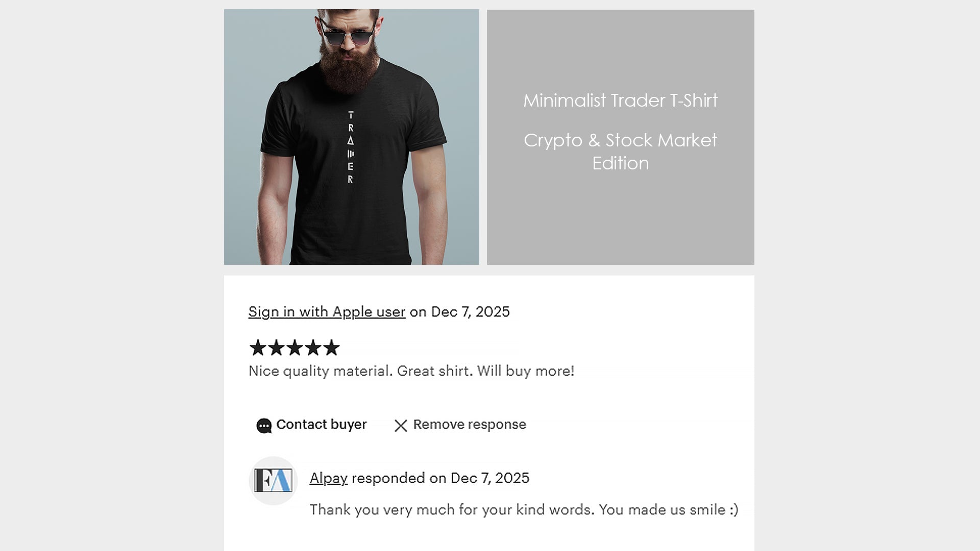
Task: Click the third rating star
Action: click(x=294, y=348)
